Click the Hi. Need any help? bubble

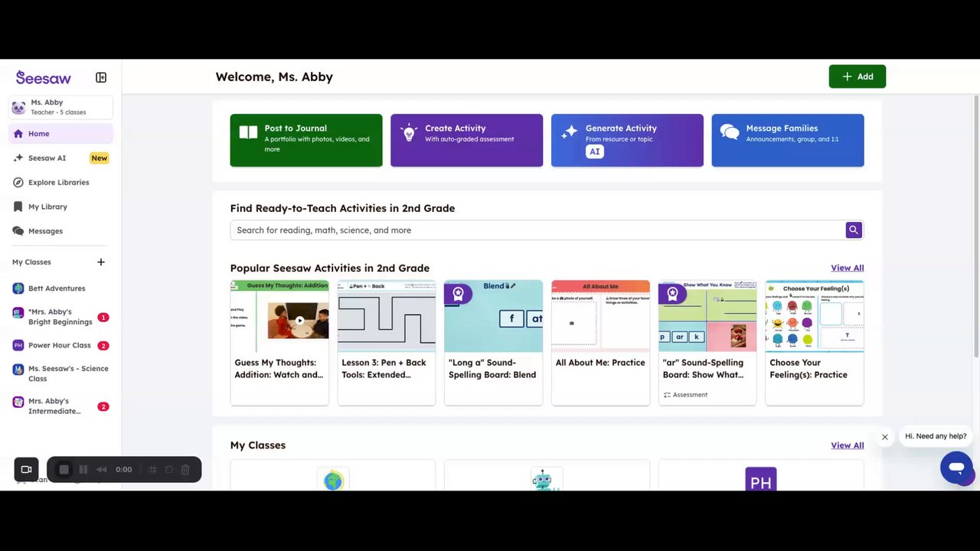pyautogui.click(x=936, y=436)
